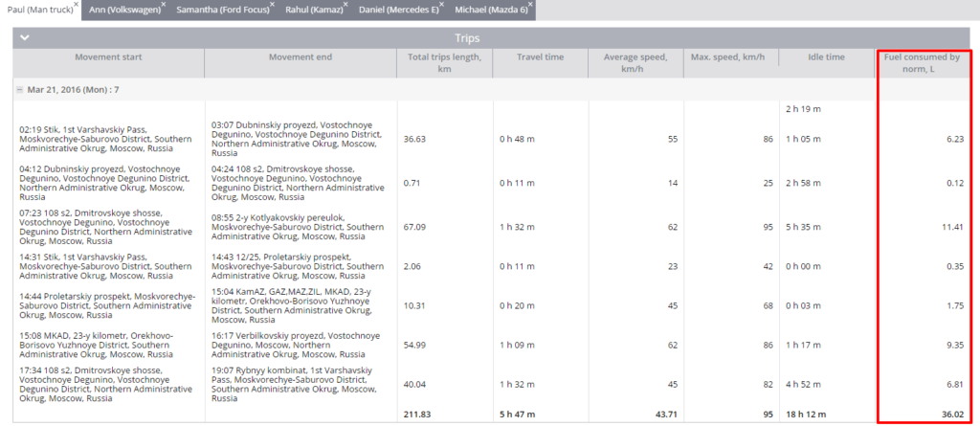The image size is (980, 426).
Task: Select the 03:07 Dubninskiy proyezd movement end
Action: (x=297, y=139)
